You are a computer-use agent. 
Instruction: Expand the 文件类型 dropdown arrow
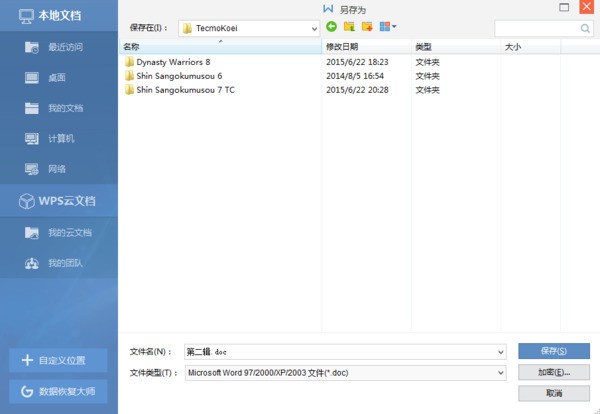click(500, 373)
